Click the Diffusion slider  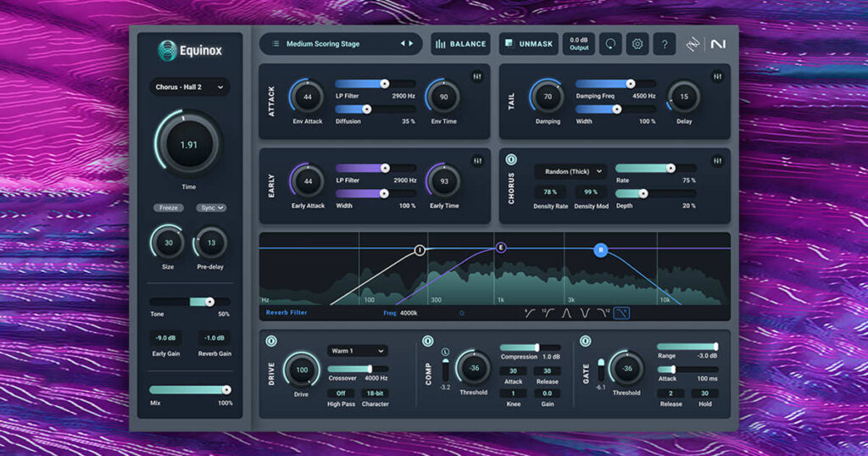(x=376, y=109)
